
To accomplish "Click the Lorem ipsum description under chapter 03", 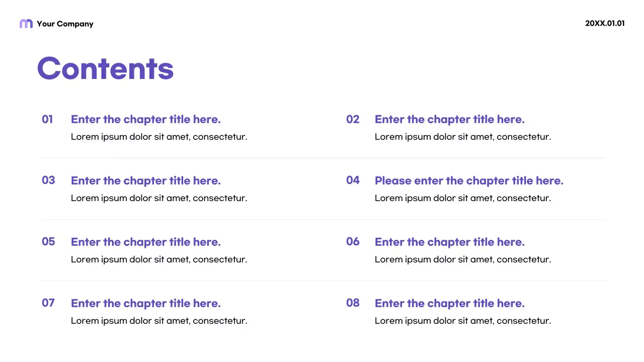I will [x=159, y=198].
